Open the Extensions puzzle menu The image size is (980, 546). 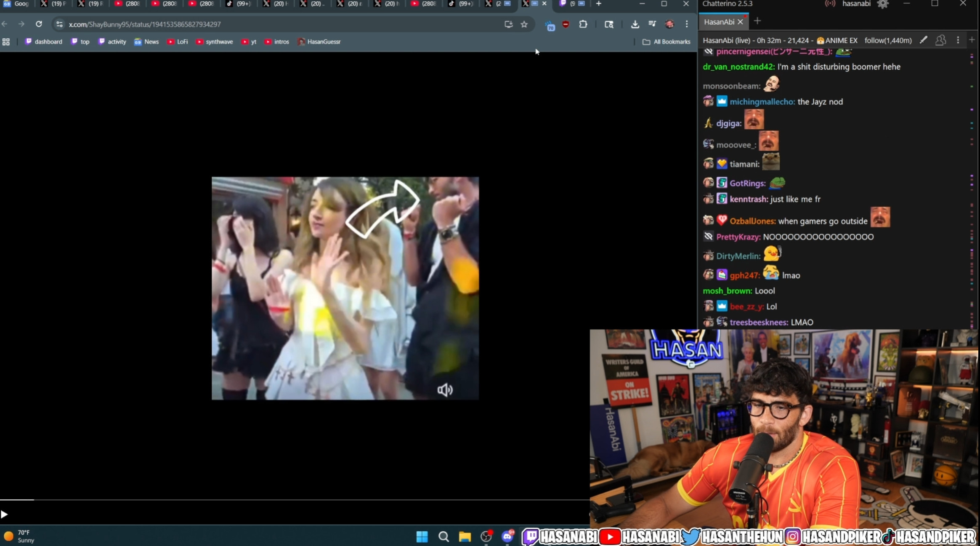pyautogui.click(x=583, y=24)
